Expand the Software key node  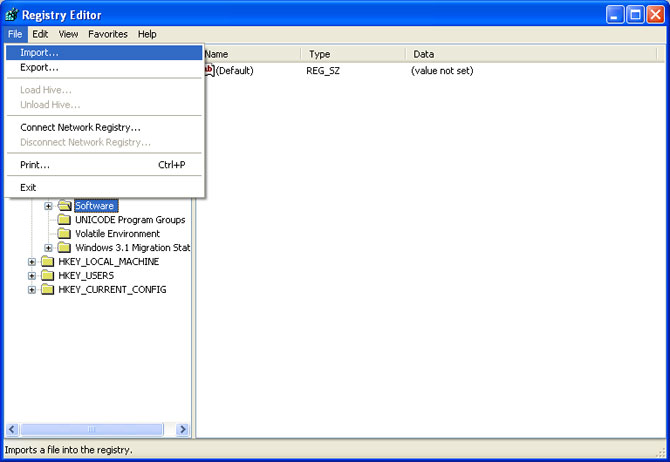pos(48,206)
